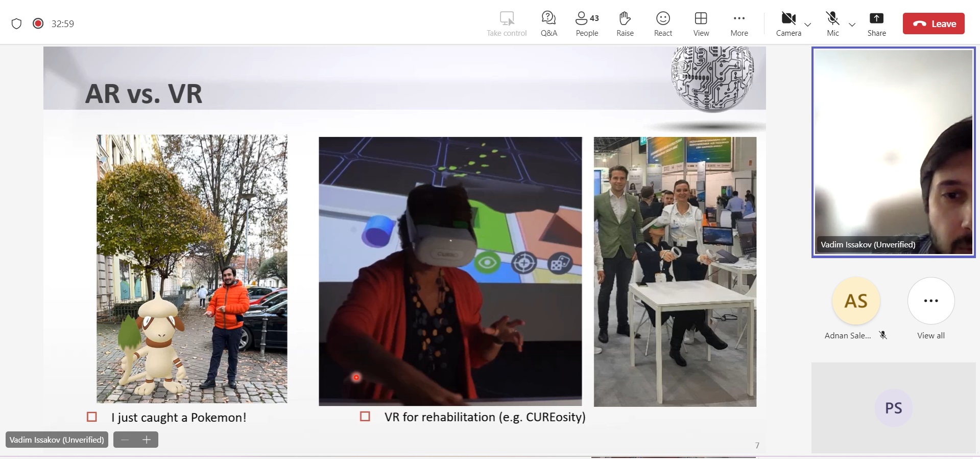The width and height of the screenshot is (980, 459).
Task: Click the PS participant tile
Action: [893, 408]
